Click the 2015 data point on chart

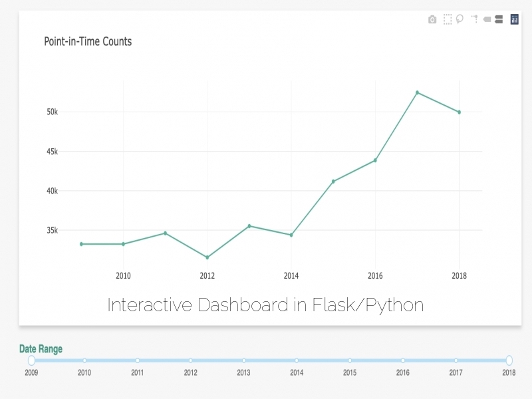tap(333, 182)
